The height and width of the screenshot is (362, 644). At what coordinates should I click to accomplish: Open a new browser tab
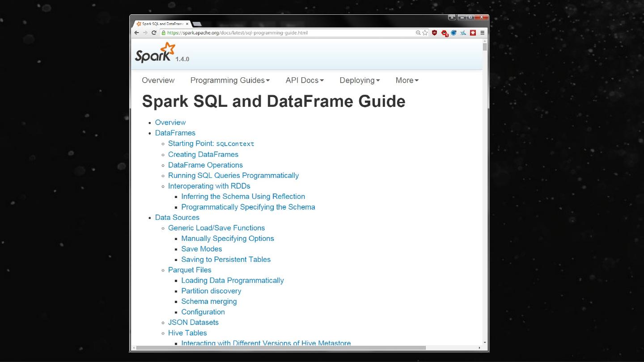click(x=197, y=24)
